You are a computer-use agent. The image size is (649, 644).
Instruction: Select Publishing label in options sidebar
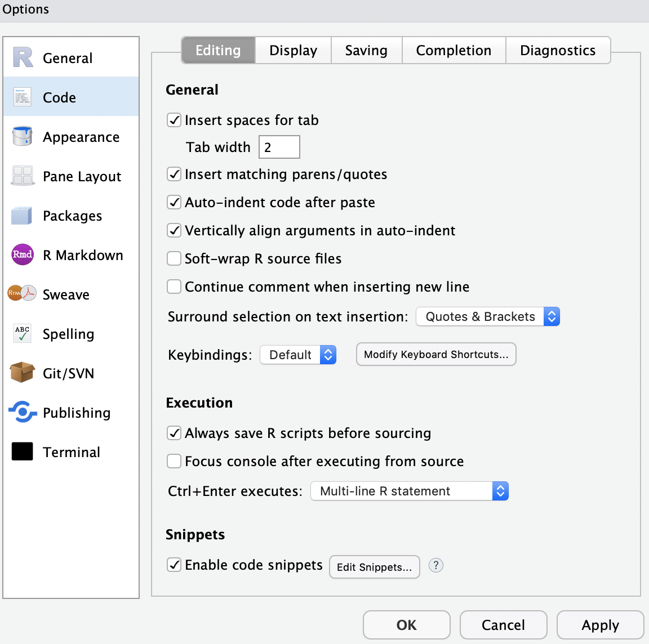[x=77, y=413]
